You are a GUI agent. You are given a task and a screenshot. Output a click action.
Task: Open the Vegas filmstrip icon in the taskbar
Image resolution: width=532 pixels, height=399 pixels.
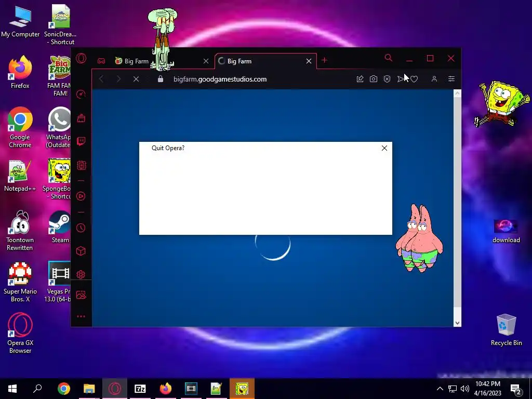(x=191, y=389)
